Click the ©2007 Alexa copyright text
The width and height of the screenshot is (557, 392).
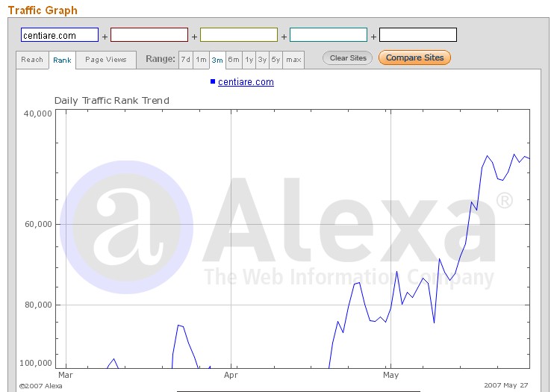[40, 386]
